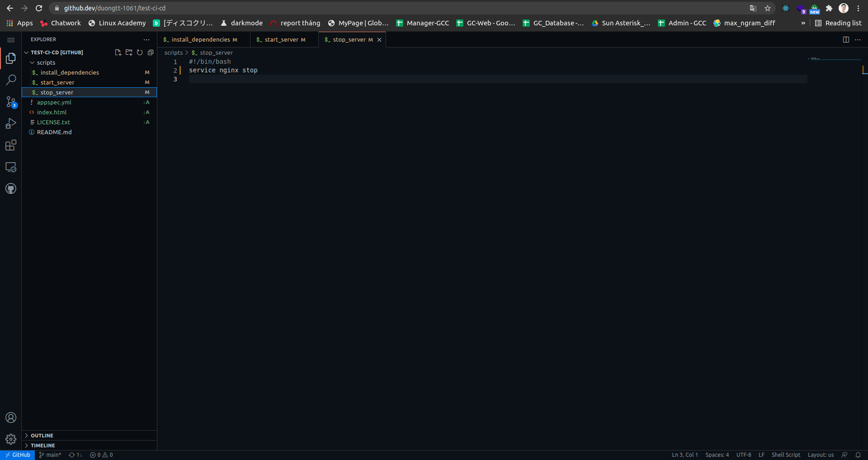Screen dimensions: 868x460
Task: Collapse all folders in the Explorer
Action: point(150,53)
